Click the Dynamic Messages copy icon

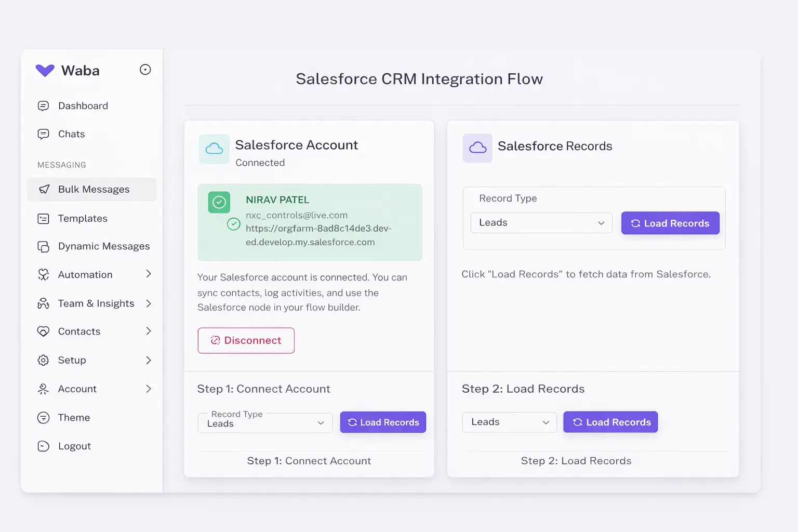43,246
